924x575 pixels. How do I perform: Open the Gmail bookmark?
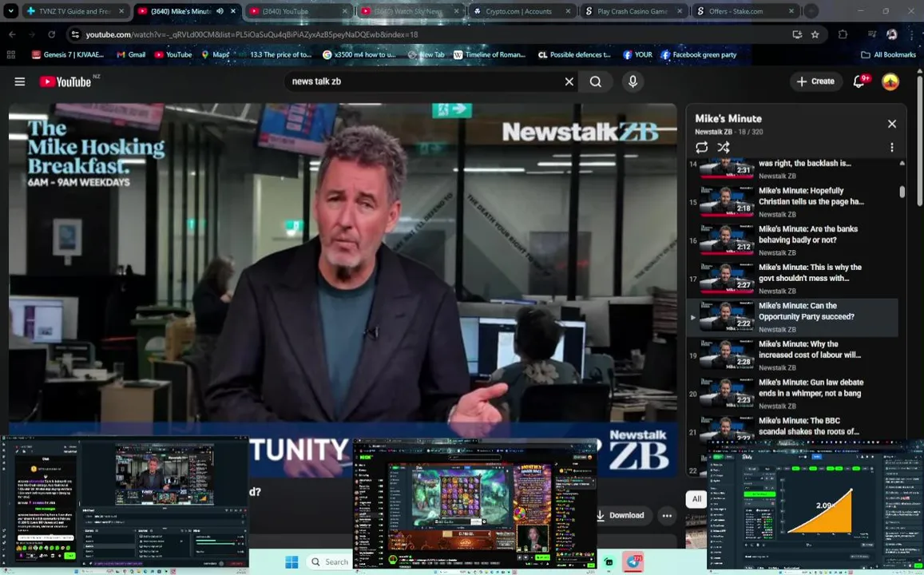click(131, 55)
